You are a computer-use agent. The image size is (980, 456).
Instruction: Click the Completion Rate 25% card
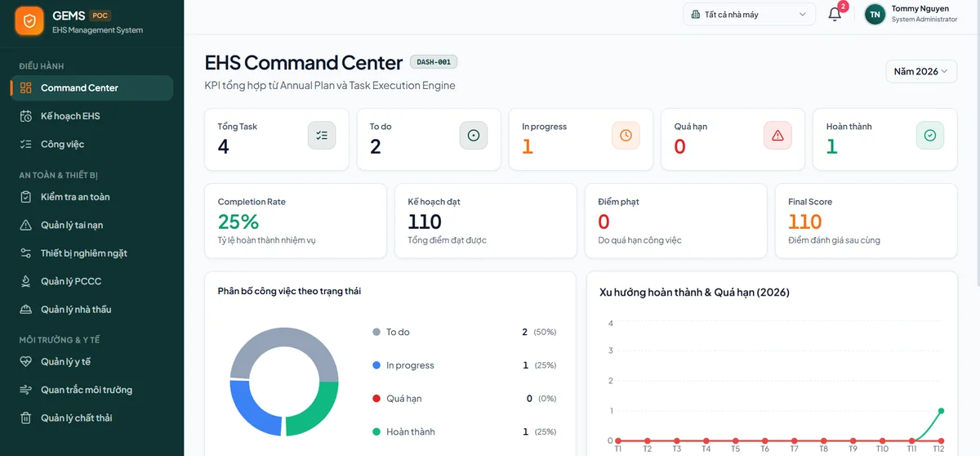point(296,221)
